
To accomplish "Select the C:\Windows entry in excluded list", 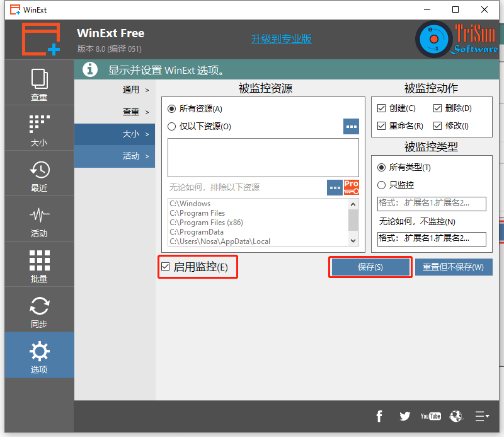I will 190,204.
